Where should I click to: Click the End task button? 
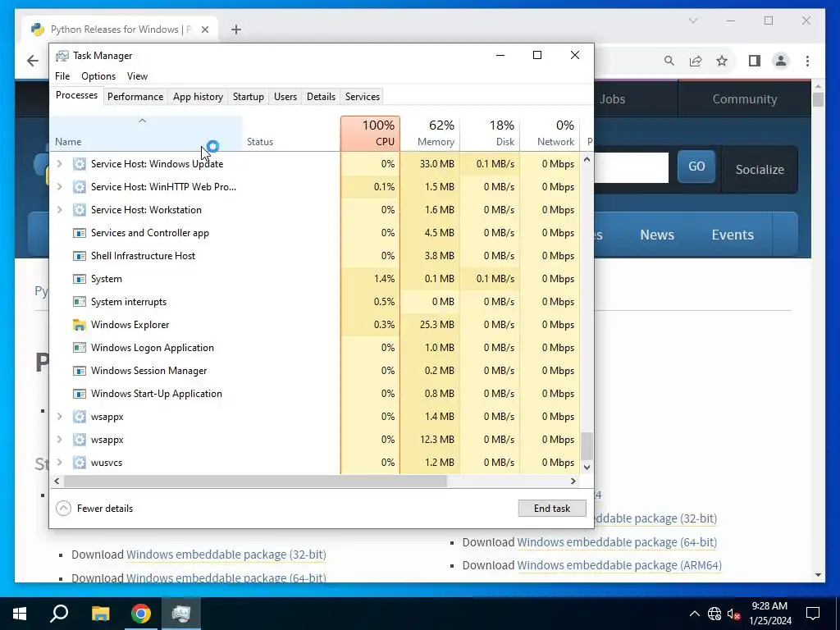click(x=552, y=509)
